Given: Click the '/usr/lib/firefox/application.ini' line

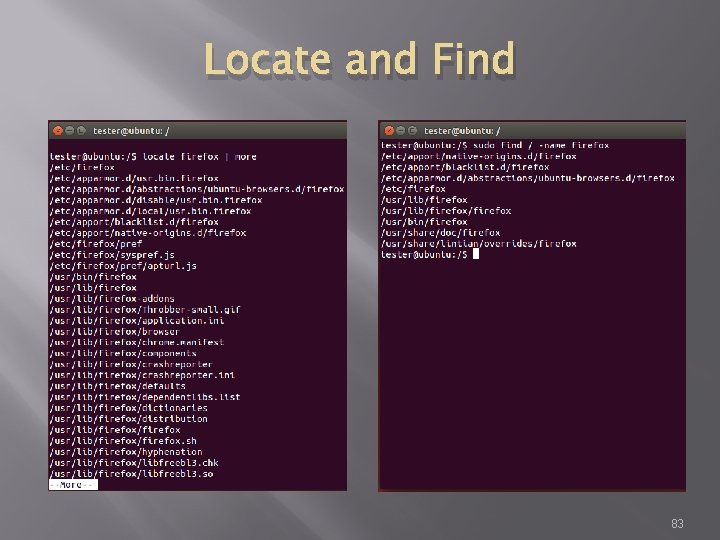Looking at the screenshot, I should [137, 321].
